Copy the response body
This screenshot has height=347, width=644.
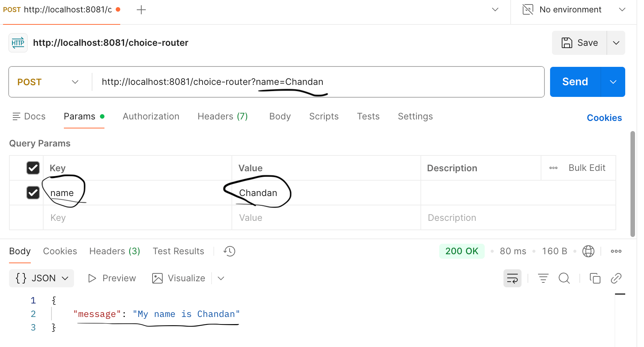[595, 278]
